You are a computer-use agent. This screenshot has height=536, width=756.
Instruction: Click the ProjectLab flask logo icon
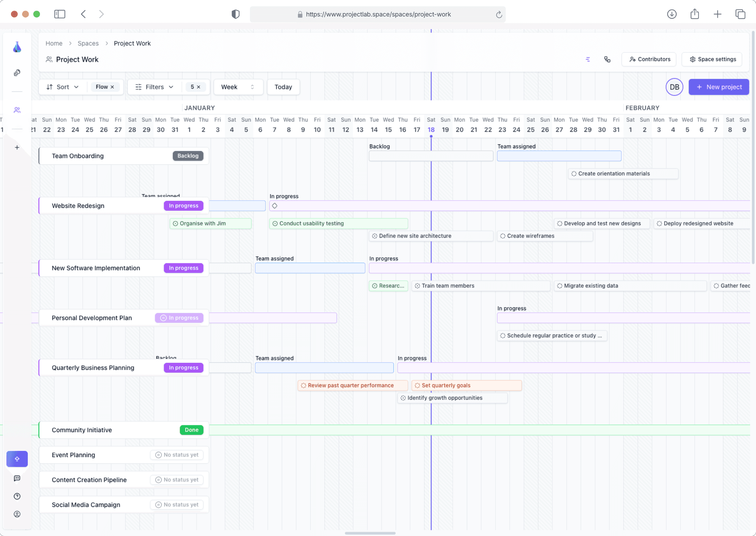17,47
